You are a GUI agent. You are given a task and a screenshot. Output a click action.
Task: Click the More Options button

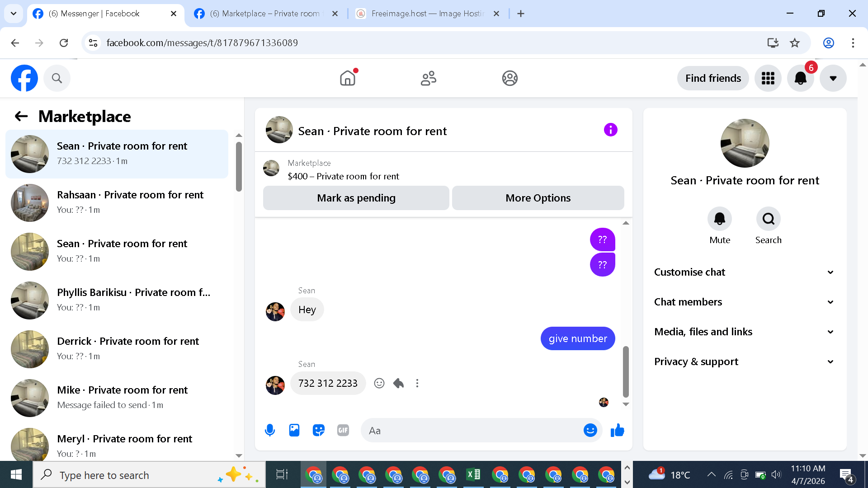click(x=538, y=198)
